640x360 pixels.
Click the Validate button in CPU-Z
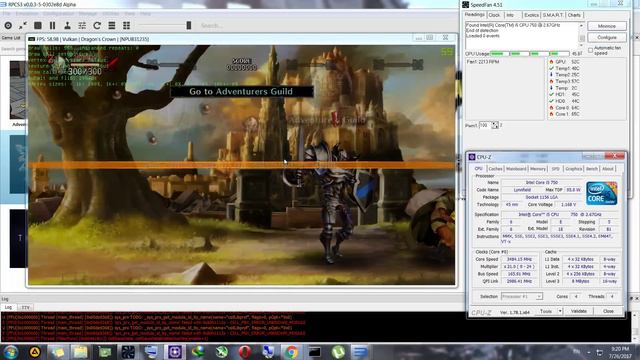579,311
